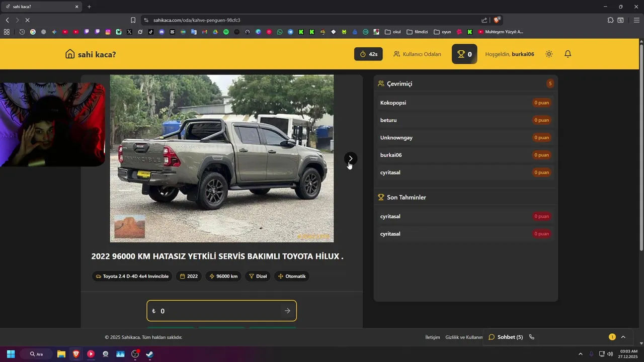Screen dimensions: 644x362
Task: Open a new browser tab
Action: (x=89, y=7)
